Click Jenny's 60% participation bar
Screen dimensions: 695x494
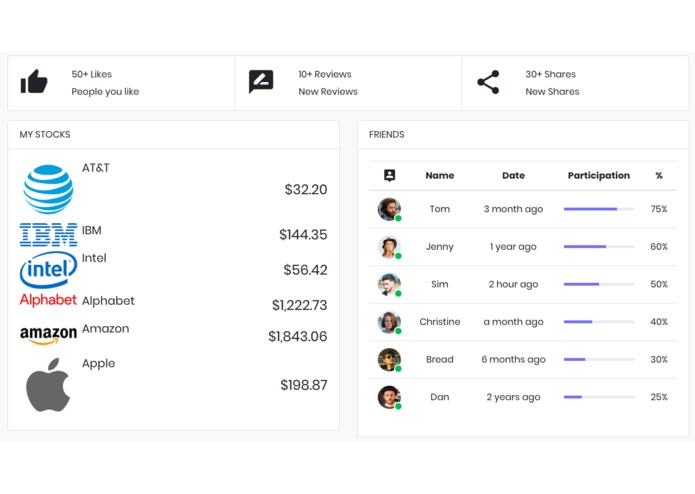tap(599, 247)
